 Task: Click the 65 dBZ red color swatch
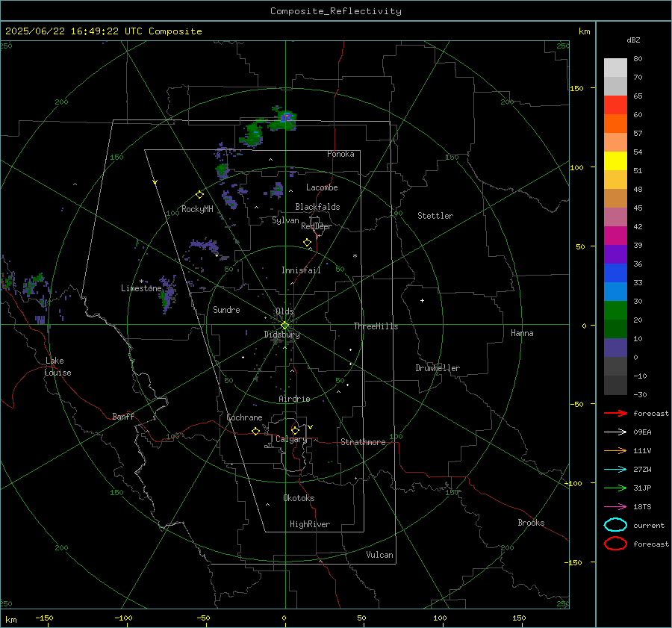click(x=615, y=105)
